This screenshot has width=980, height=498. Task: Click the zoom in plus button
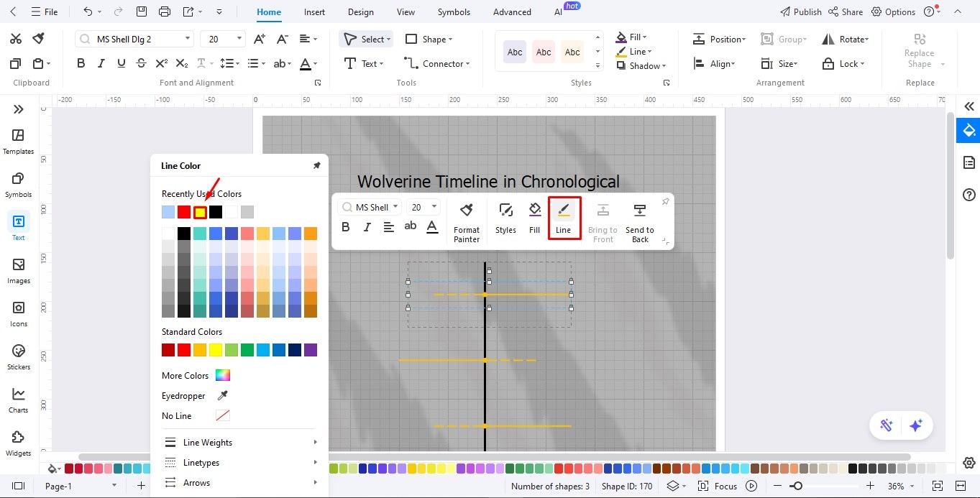click(x=870, y=486)
